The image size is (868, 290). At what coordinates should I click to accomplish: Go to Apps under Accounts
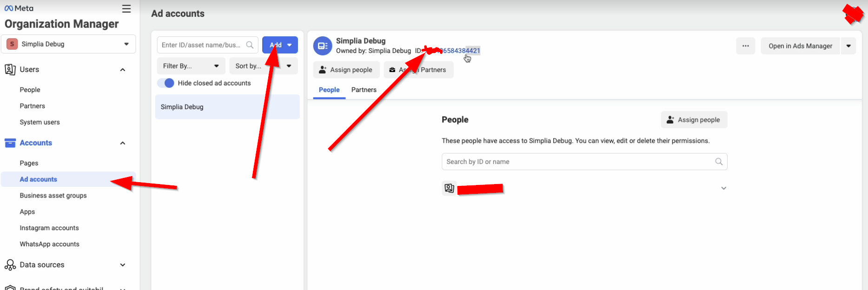pos(27,212)
